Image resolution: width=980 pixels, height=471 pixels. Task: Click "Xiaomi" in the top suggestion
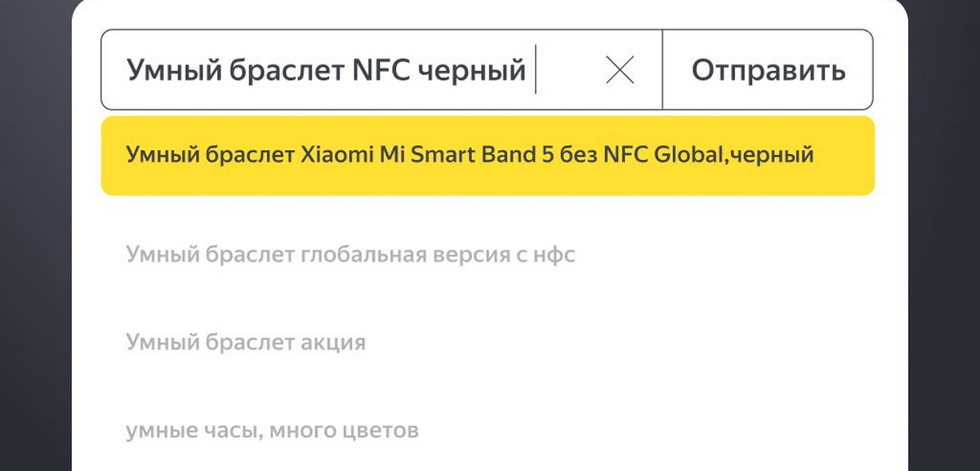click(331, 155)
